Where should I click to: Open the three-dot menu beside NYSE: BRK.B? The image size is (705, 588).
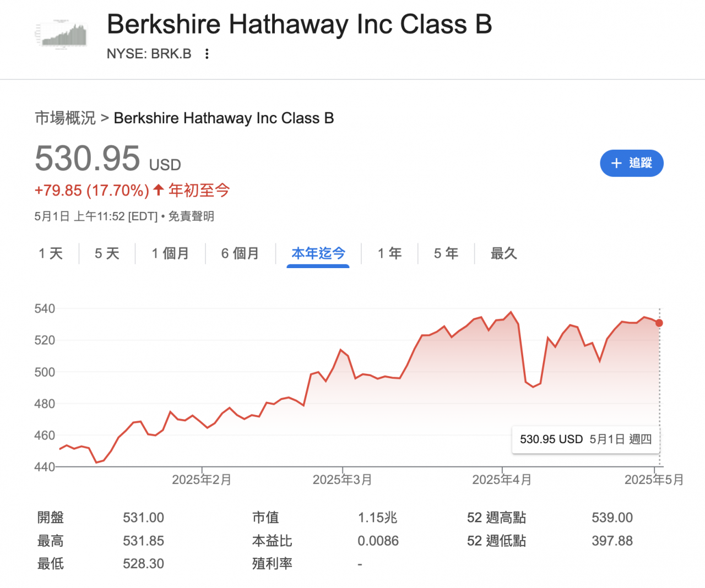207,54
